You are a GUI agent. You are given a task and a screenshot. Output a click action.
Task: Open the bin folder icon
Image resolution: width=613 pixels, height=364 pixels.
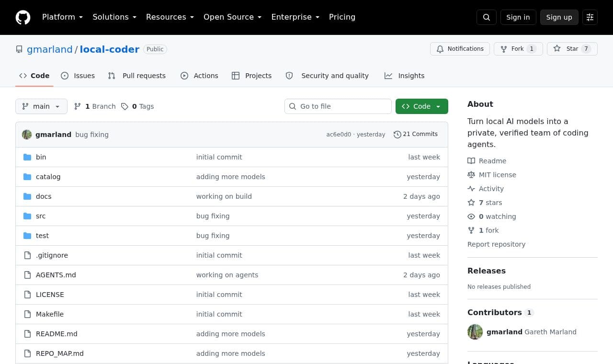click(27, 157)
